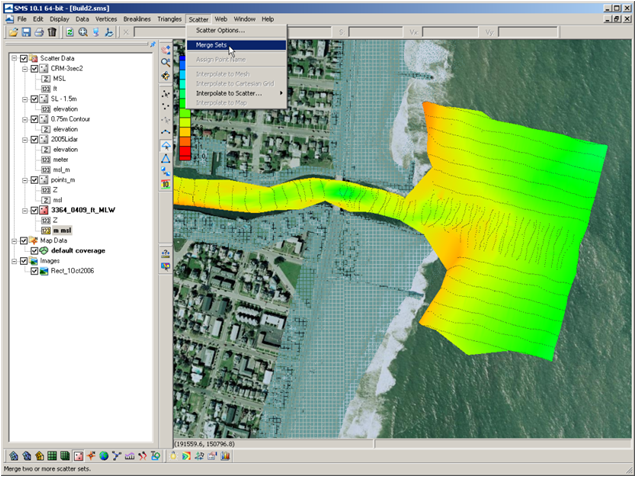Select the Rotate view tool
636x477 pixels.
[x=165, y=75]
